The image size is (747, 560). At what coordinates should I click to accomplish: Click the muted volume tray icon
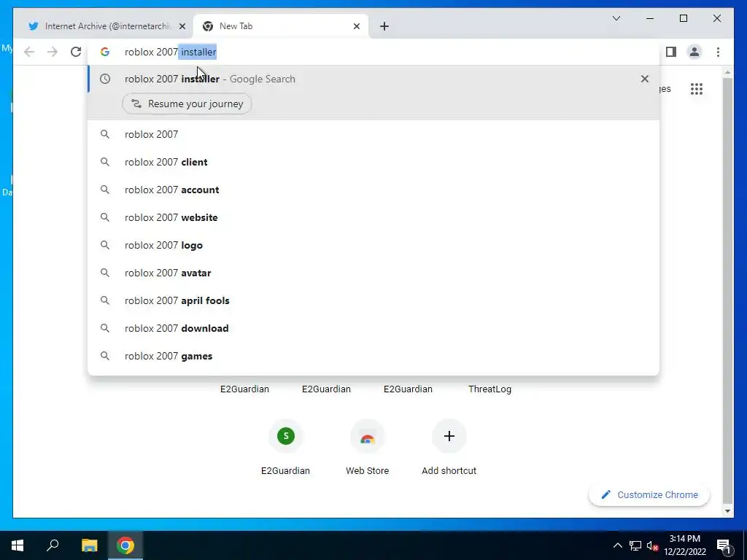pos(652,545)
